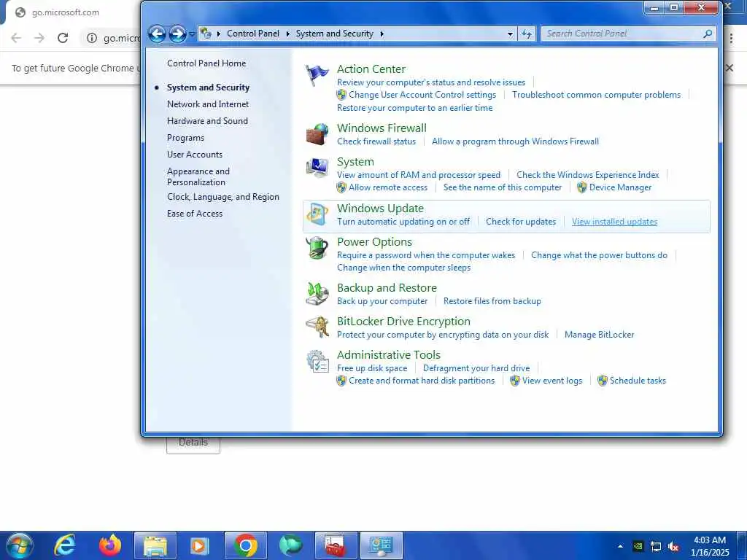
Task: Select Hardware and Sound category
Action: [207, 121]
